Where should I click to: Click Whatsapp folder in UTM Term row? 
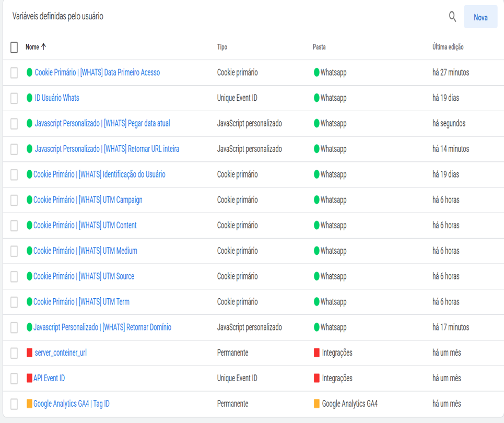coord(333,302)
